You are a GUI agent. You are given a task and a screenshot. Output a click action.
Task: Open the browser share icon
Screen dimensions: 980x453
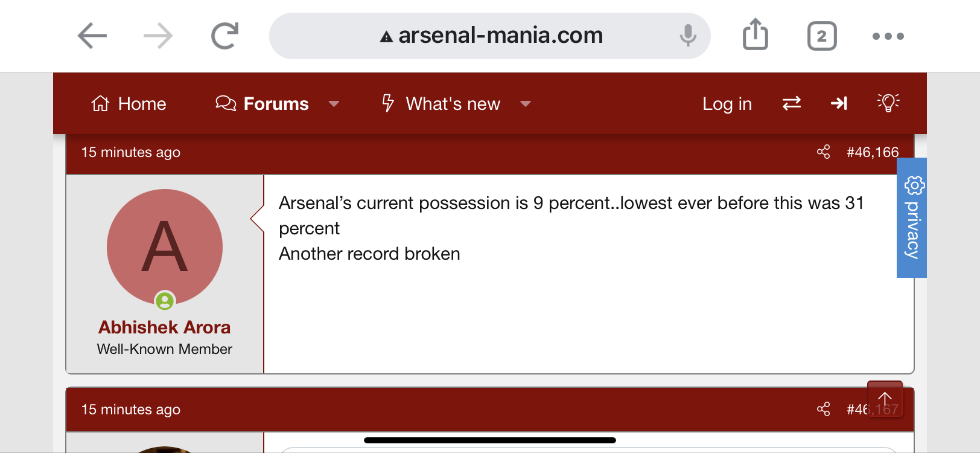755,34
